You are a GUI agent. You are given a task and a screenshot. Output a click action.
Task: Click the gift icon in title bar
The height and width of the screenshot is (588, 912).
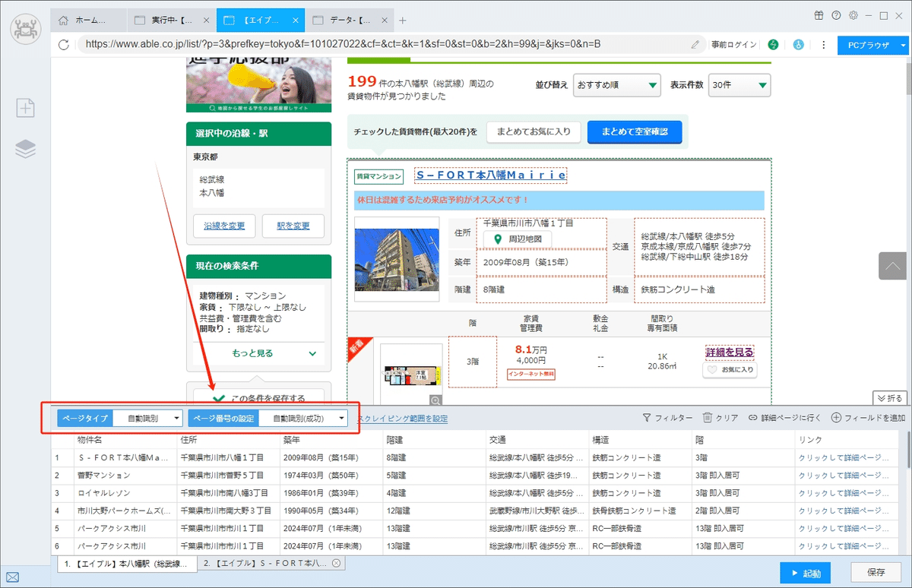(819, 15)
